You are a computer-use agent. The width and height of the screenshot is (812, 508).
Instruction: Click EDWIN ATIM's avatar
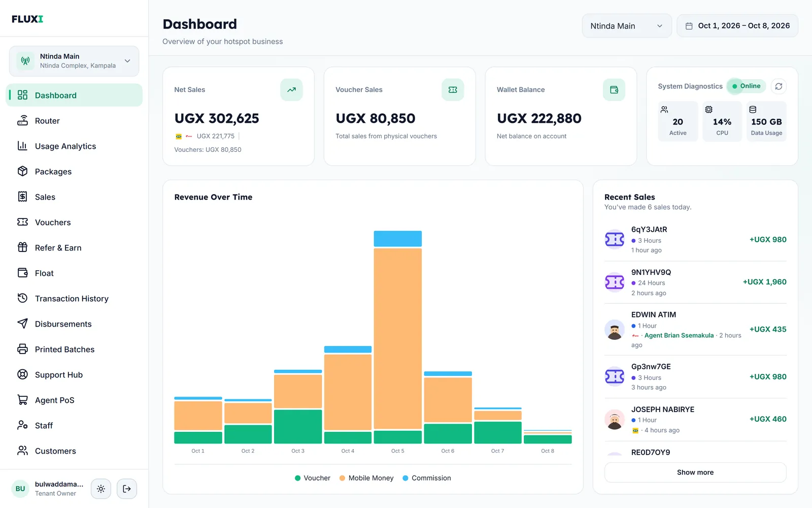pyautogui.click(x=615, y=330)
